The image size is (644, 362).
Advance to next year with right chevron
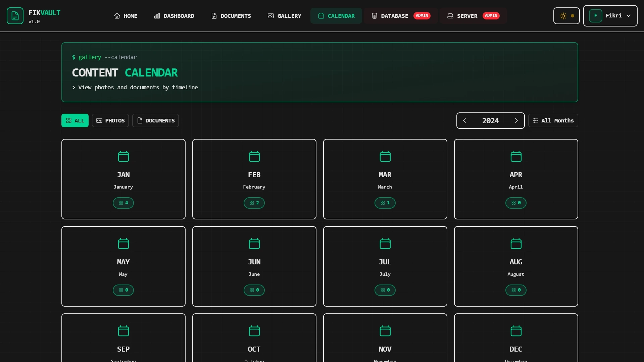516,120
